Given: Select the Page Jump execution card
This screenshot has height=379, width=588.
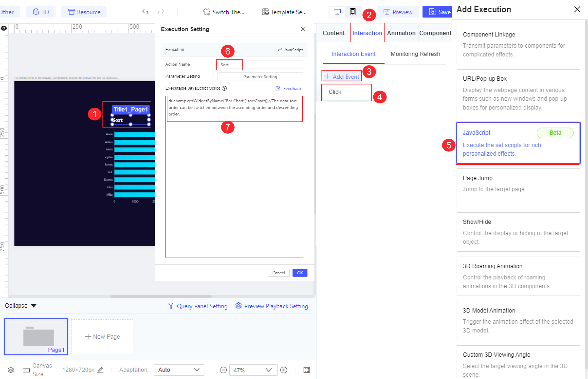Looking at the screenshot, I should (518, 188).
